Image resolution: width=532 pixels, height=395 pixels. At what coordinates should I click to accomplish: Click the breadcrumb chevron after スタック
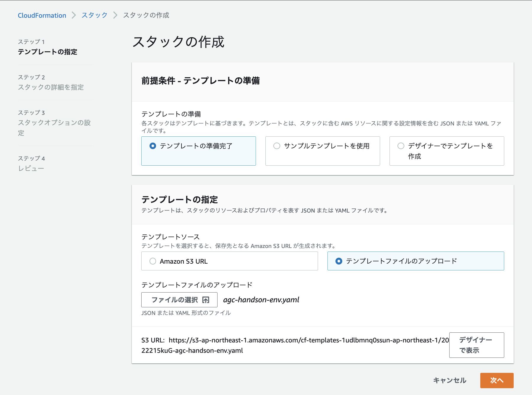point(115,15)
